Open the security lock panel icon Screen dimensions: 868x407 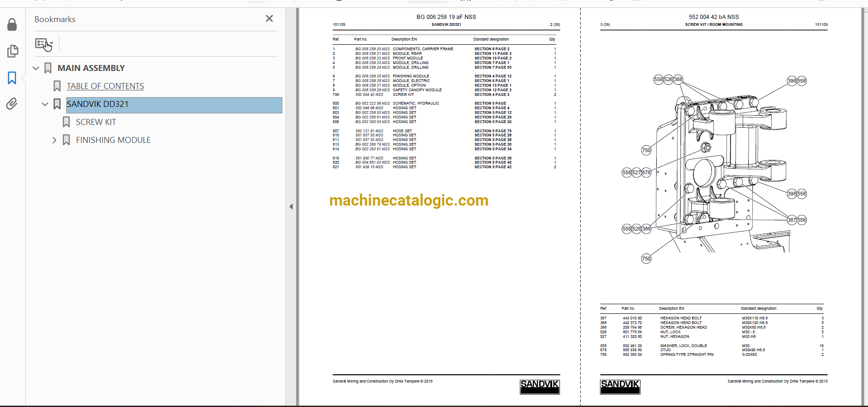[12, 24]
